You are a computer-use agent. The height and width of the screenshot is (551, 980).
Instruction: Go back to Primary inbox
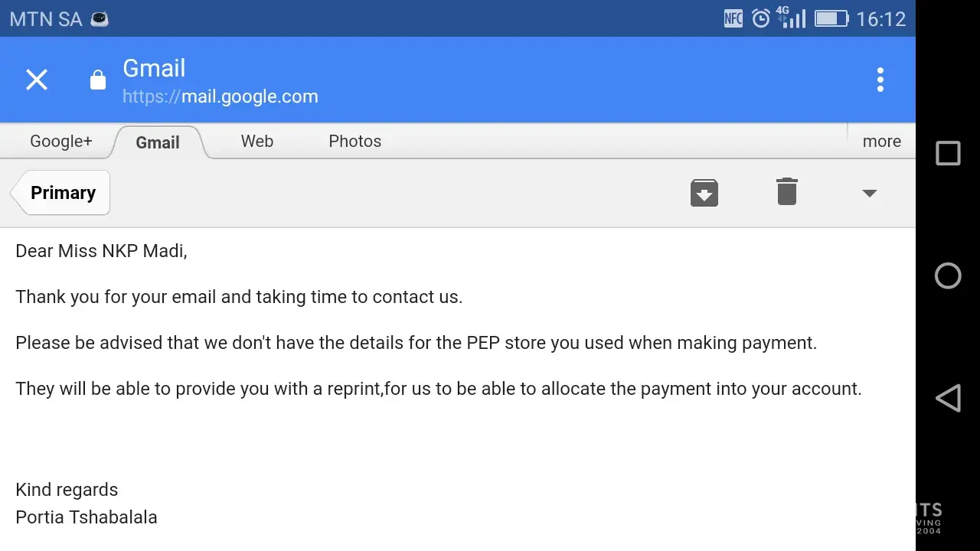pyautogui.click(x=61, y=193)
